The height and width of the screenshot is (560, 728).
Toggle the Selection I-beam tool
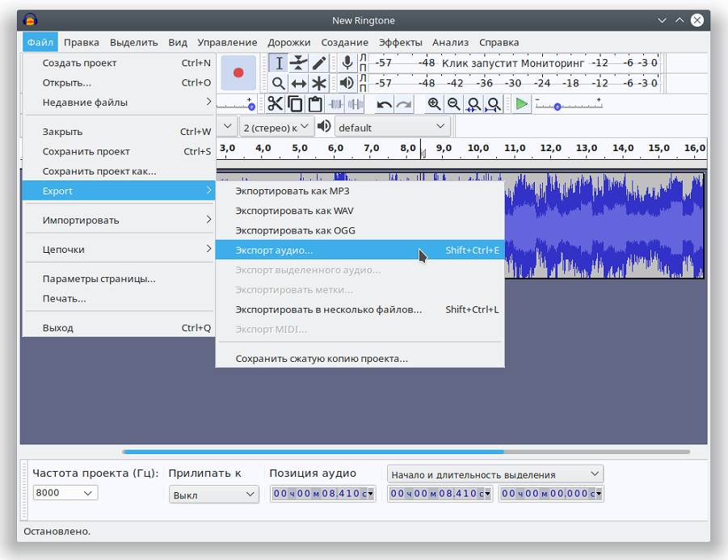[279, 63]
